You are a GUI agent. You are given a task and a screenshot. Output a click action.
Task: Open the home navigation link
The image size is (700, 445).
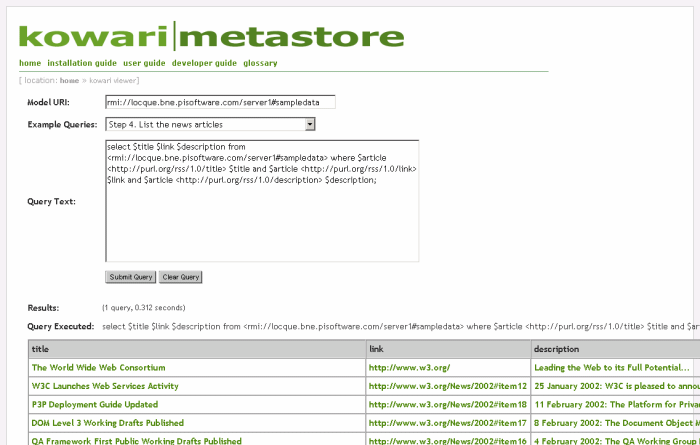point(30,63)
